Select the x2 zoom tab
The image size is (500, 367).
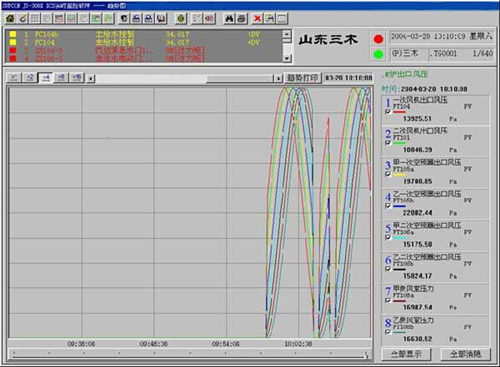[x=30, y=78]
